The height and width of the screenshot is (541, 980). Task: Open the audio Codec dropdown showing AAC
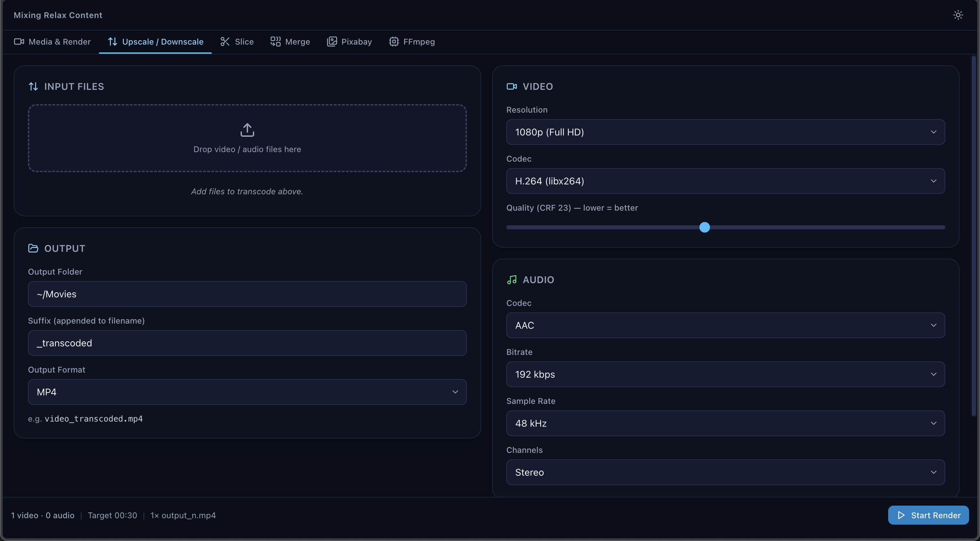click(x=725, y=325)
